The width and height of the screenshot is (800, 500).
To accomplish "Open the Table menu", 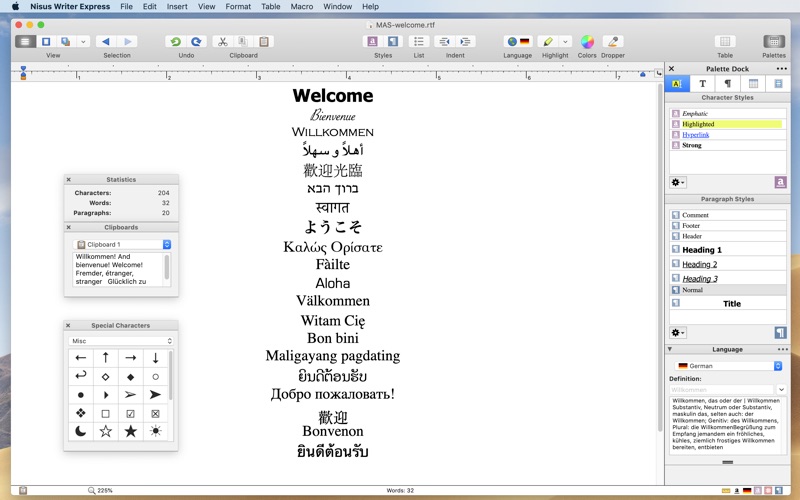I will click(x=270, y=7).
